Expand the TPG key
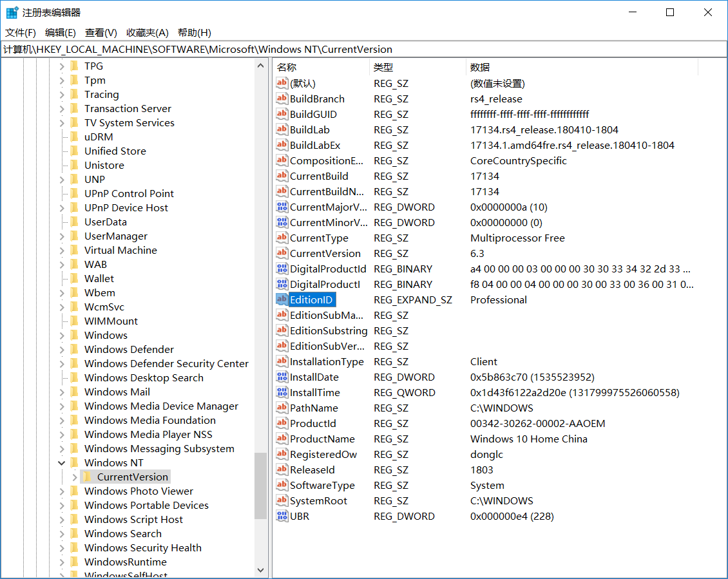 (62, 66)
